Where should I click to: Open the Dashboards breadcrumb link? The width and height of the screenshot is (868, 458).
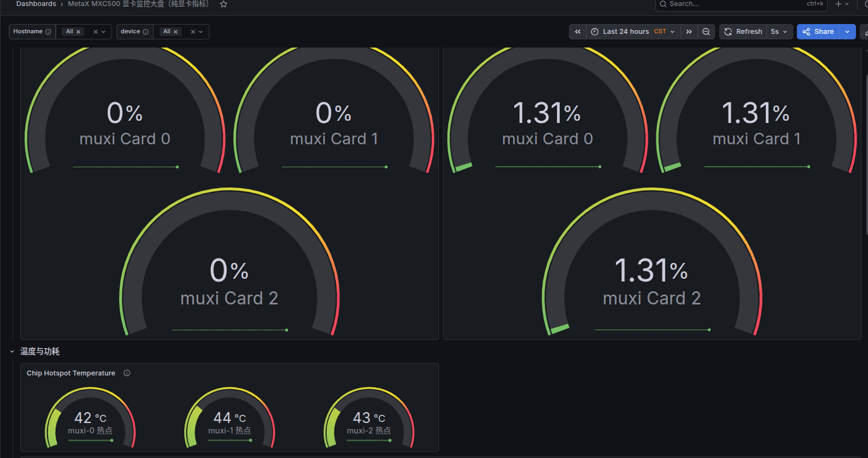click(x=36, y=4)
